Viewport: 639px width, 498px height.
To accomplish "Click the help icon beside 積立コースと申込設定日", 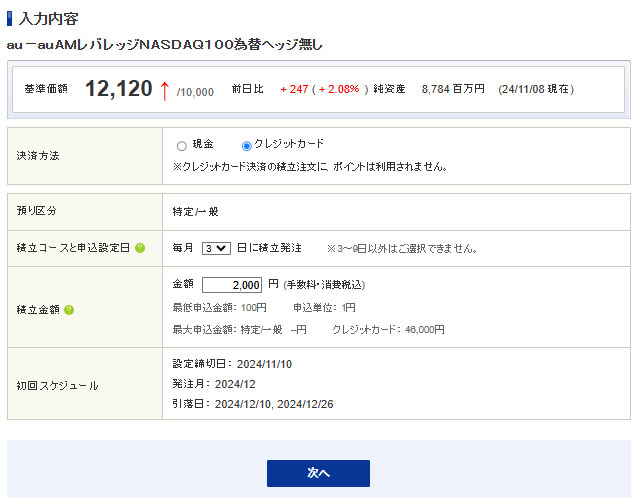I will click(x=141, y=248).
